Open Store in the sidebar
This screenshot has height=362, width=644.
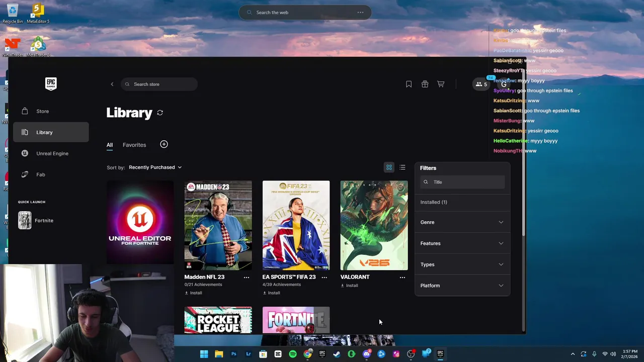coord(51,111)
